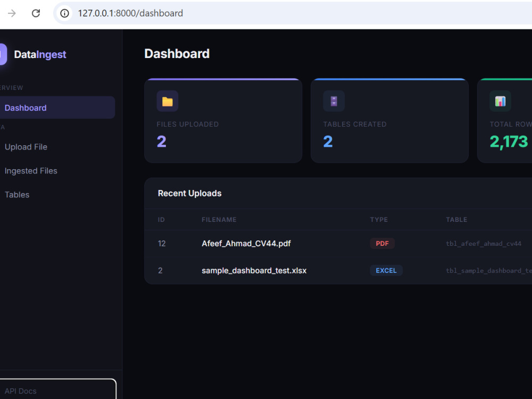Focus the address bar URL 127.0.0.1:8000/dashboard

(130, 13)
